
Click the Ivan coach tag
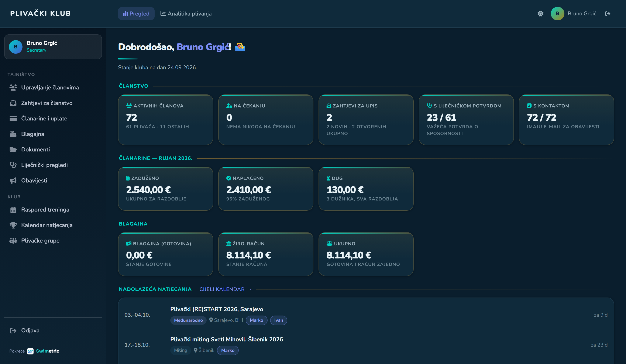point(278,320)
